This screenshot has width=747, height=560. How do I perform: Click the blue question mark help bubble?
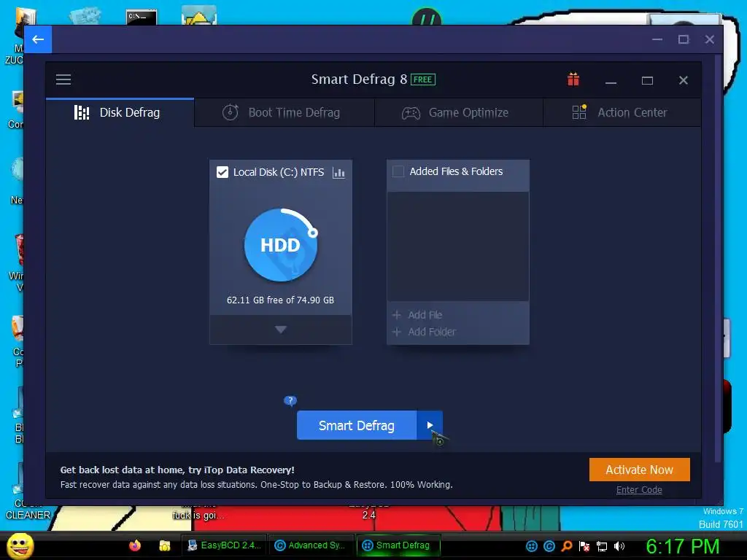click(290, 400)
